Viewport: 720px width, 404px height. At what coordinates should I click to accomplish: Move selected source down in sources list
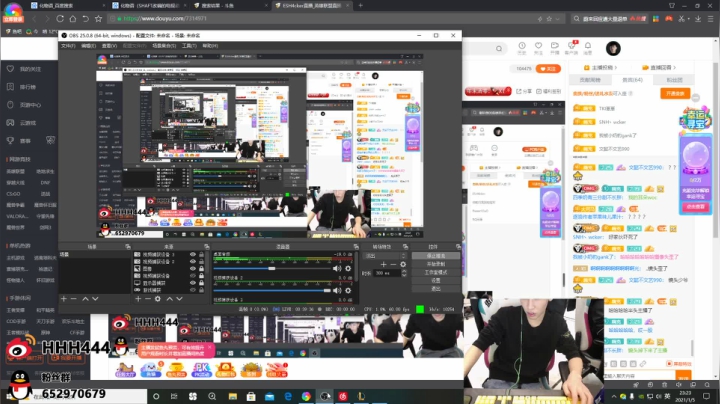179,299
